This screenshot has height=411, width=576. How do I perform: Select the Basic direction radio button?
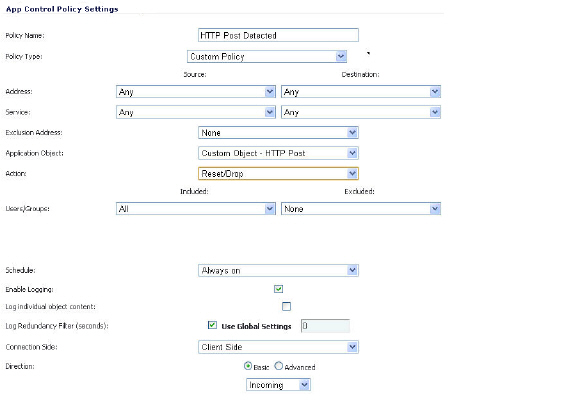coord(248,366)
